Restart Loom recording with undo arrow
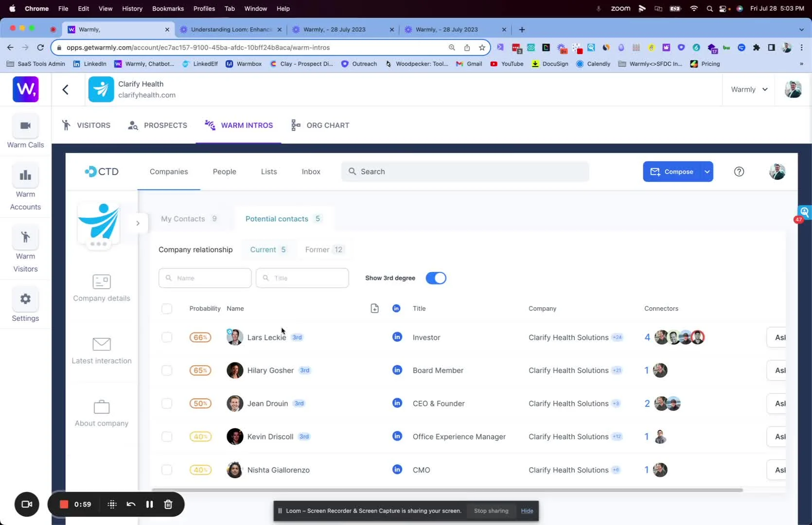Viewport: 812px width, 525px height. click(131, 504)
